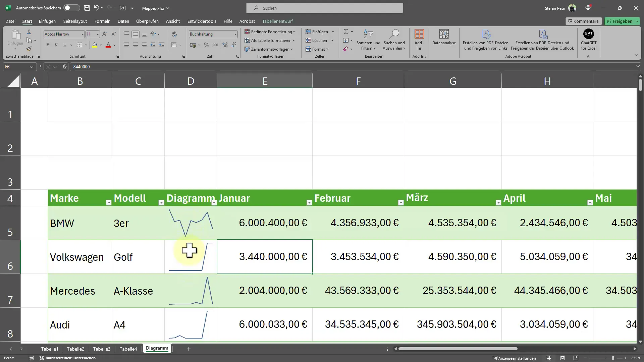The image size is (644, 362).
Task: Click Barrierefreiheit: Untersuchen in status bar
Action: (x=68, y=358)
